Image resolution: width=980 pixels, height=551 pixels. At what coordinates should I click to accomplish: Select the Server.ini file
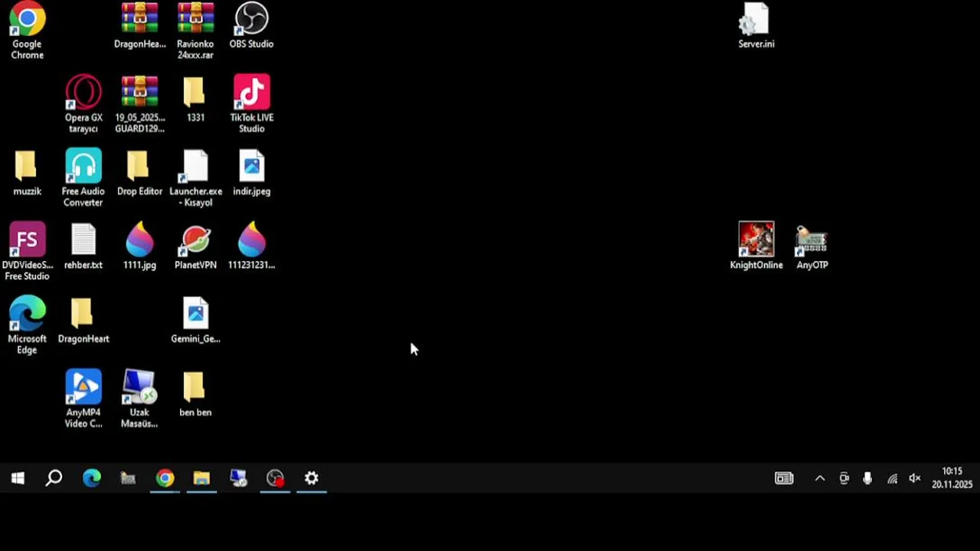[x=756, y=27]
